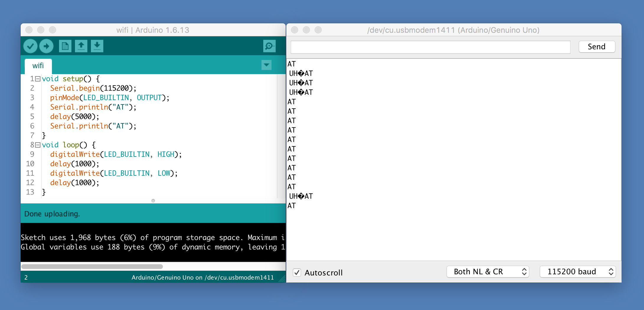Collapse the setup() function fold marker
Screen dimensions: 644x310
[38, 79]
